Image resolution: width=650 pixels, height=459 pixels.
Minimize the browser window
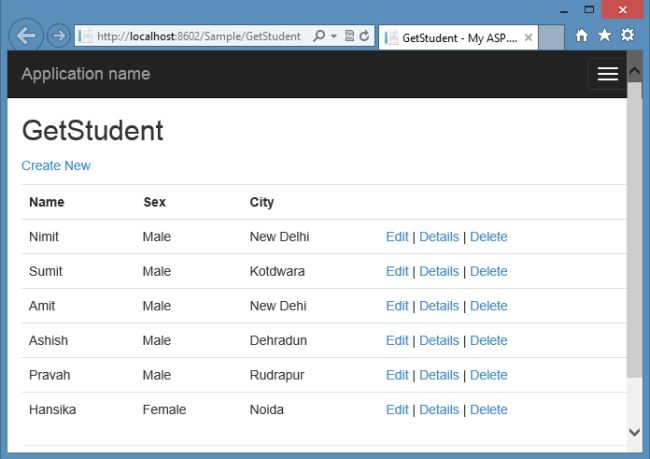564,10
